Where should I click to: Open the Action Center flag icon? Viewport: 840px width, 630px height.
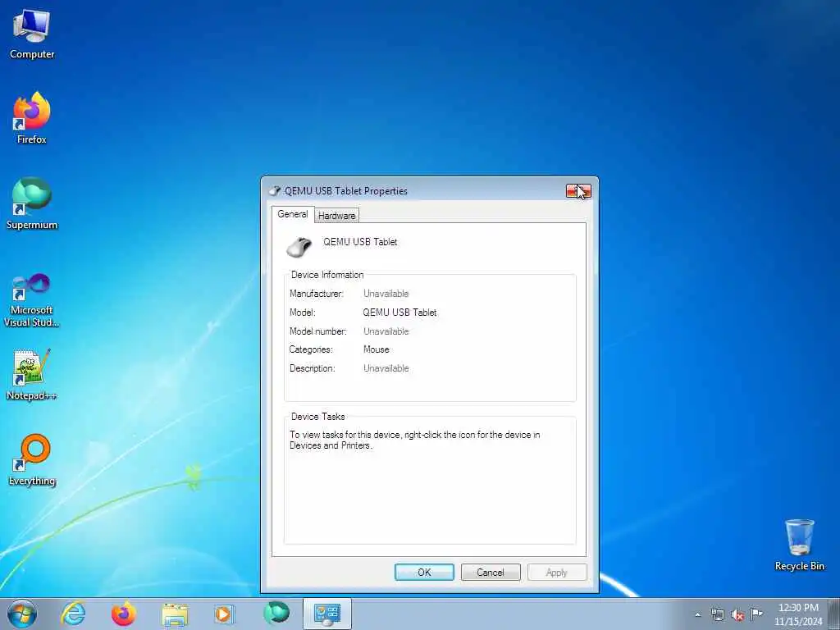(x=756, y=614)
